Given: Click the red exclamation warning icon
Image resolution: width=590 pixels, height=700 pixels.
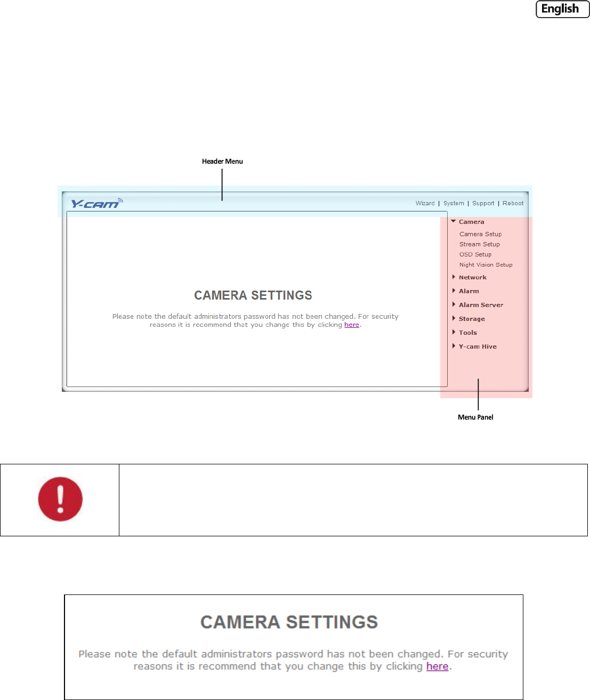Looking at the screenshot, I should pos(60,499).
